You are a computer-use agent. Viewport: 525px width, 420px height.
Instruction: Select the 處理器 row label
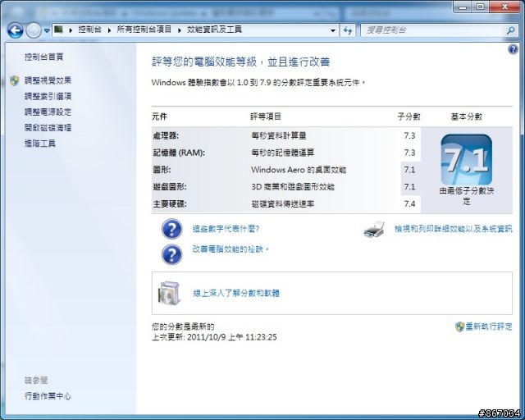166,135
